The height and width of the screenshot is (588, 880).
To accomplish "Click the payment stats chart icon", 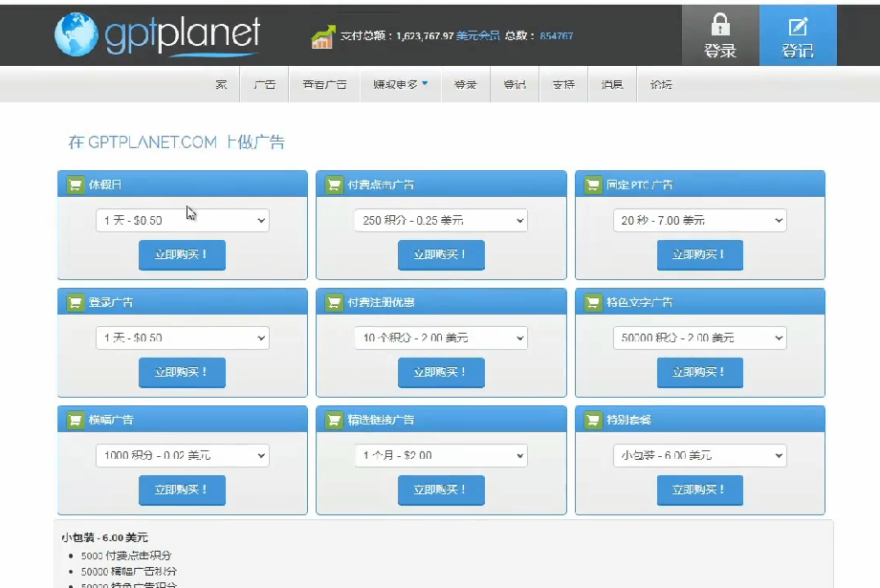I will coord(322,37).
